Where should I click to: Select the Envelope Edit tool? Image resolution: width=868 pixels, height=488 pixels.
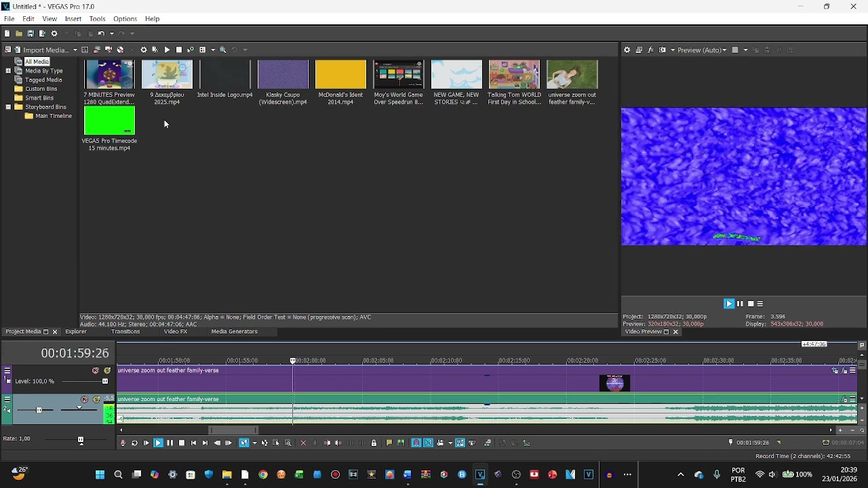click(x=264, y=443)
